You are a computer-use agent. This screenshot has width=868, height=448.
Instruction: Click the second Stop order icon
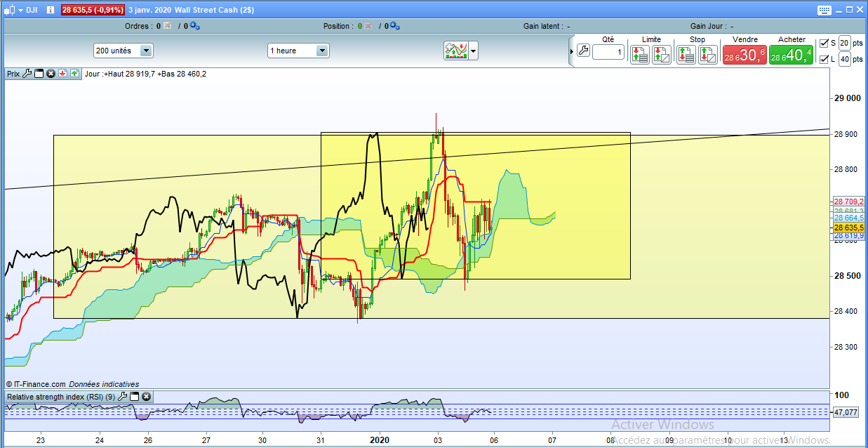click(x=707, y=54)
